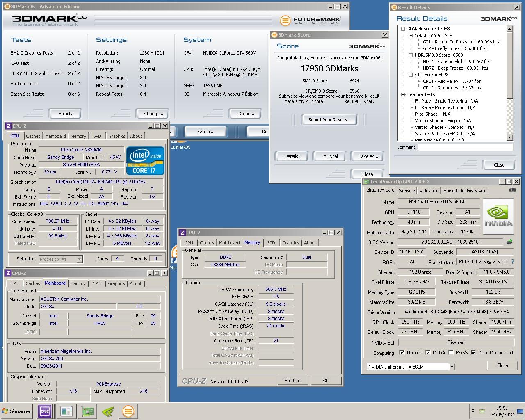Viewport: 525px width, 420px height.
Task: Click the Result Details scrollbar down arrow
Action: tap(510, 137)
